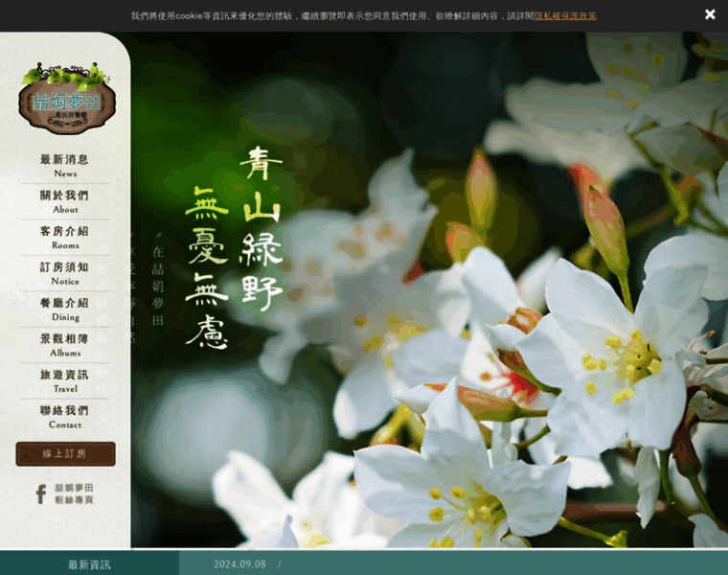Open 旅遊資訊 Travel information
728x575 pixels.
[64, 380]
